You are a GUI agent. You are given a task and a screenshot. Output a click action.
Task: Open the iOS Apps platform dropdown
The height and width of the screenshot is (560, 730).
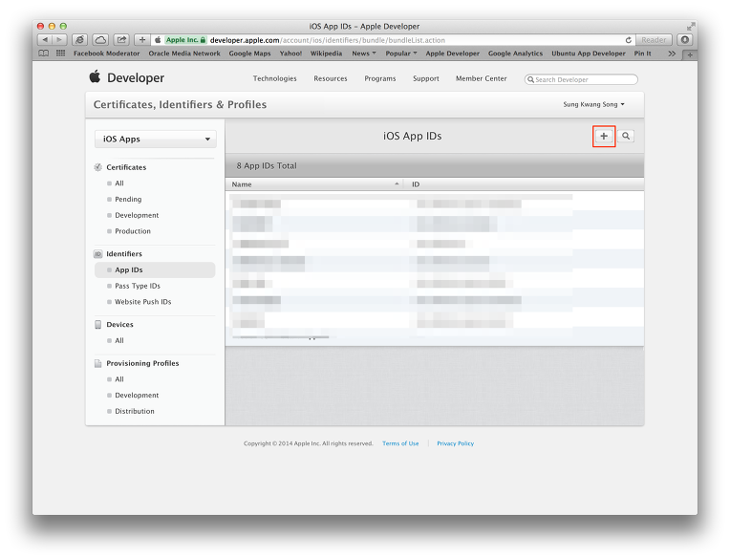[156, 139]
